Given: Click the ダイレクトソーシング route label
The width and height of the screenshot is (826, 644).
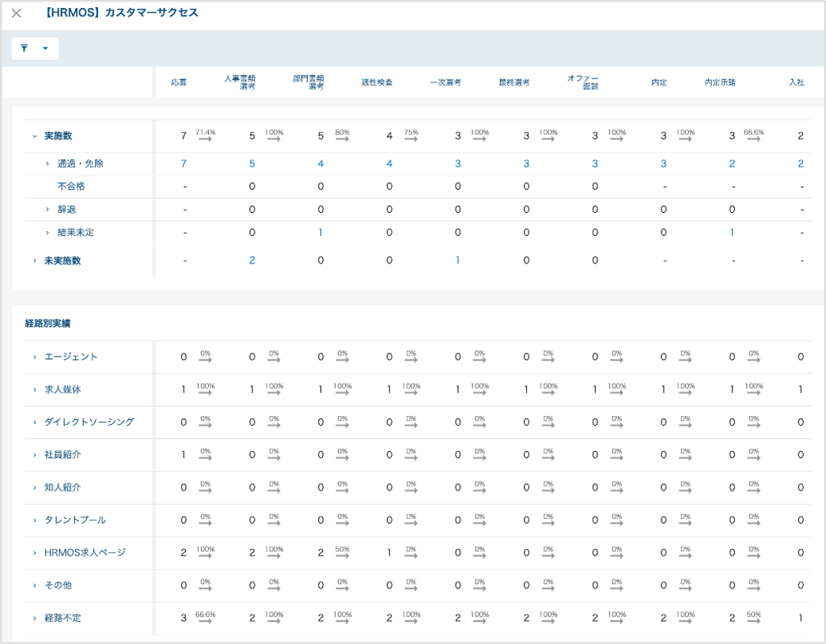Looking at the screenshot, I should tap(89, 422).
